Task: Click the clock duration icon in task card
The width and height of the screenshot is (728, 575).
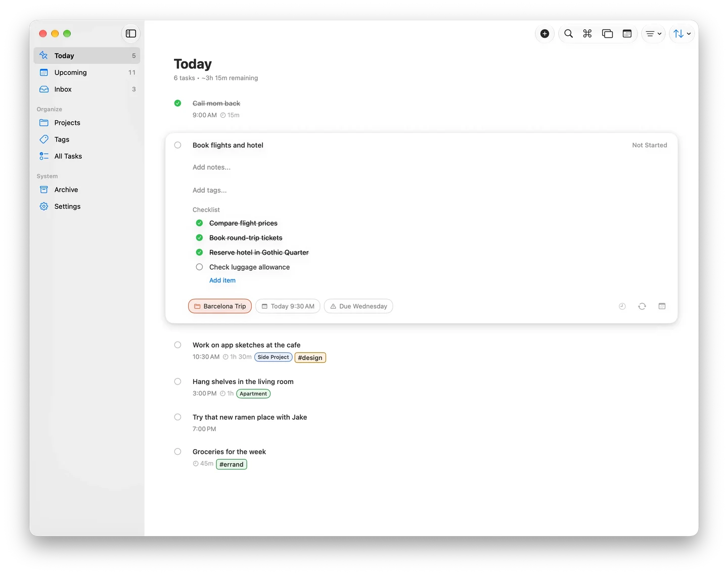Action: coord(622,306)
